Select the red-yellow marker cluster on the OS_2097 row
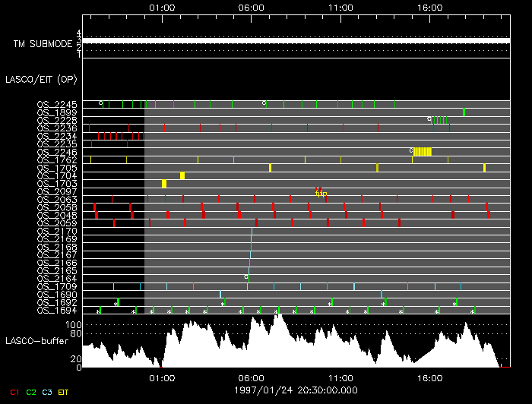 [320, 192]
